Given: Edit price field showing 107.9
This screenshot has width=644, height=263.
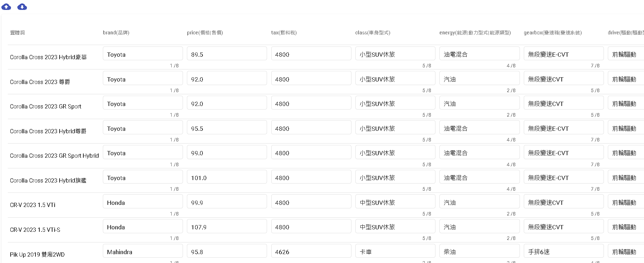Looking at the screenshot, I should [227, 226].
